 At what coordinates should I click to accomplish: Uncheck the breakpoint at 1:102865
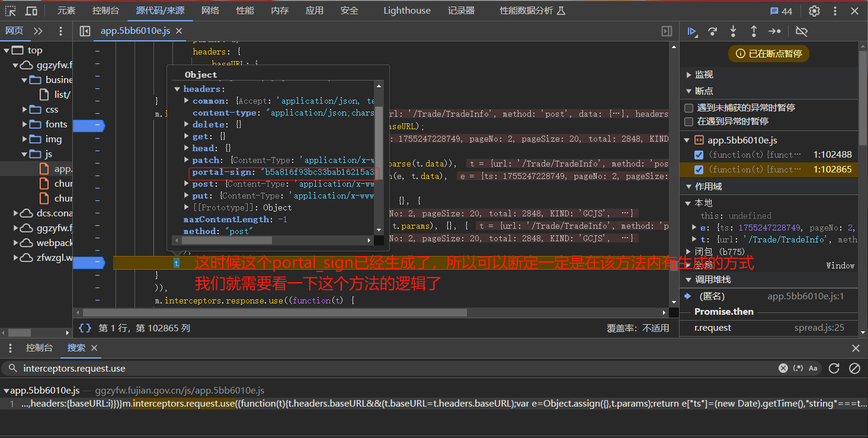(699, 170)
